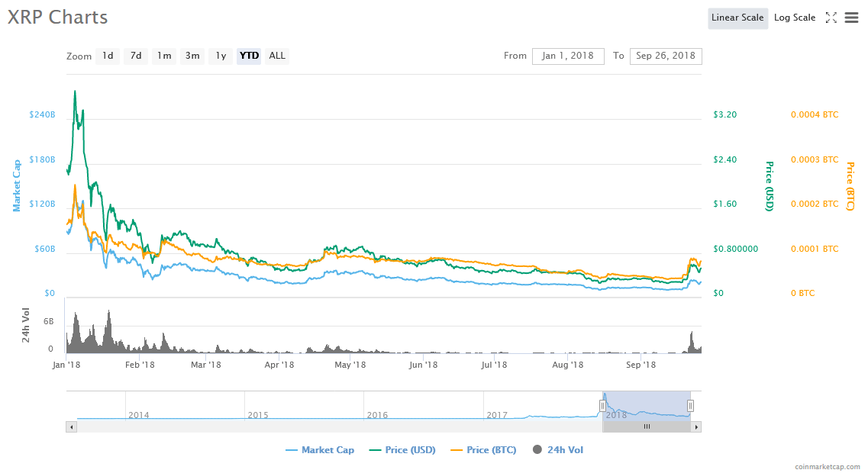Toggle Price (BTC) series in legend
The image size is (868, 473).
[x=484, y=450]
